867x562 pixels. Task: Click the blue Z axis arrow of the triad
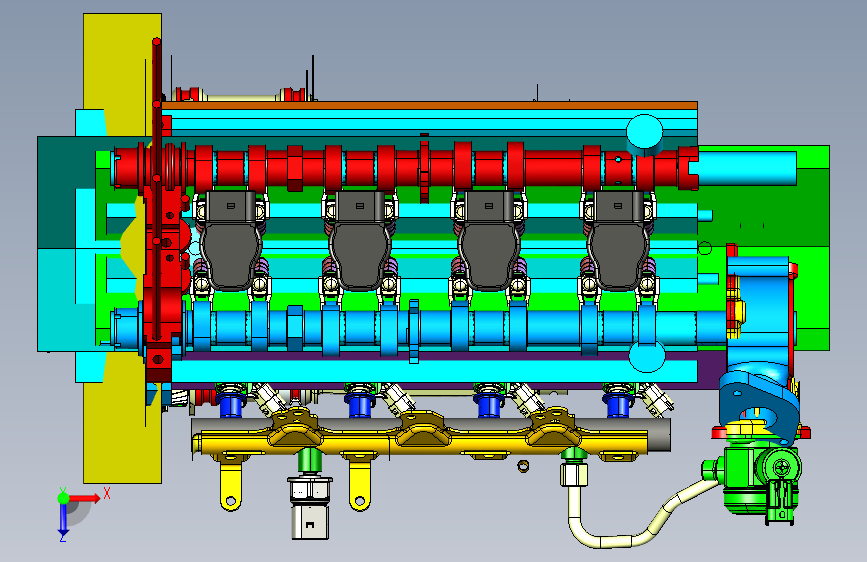pos(63,521)
